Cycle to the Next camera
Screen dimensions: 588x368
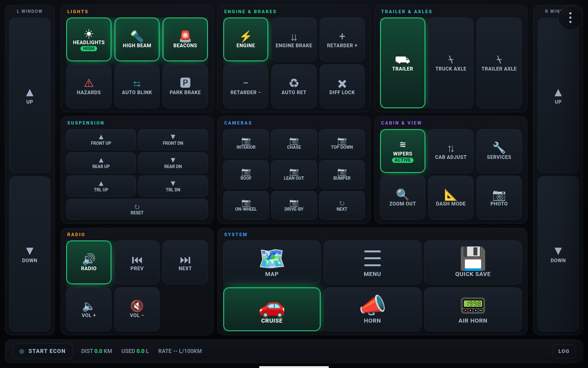[342, 205]
